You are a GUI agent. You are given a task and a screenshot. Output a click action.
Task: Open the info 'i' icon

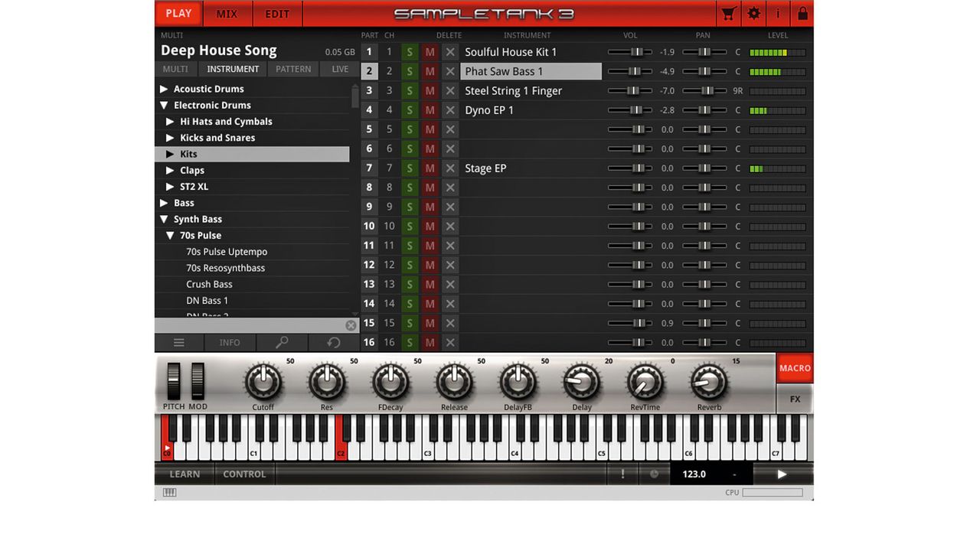(779, 14)
